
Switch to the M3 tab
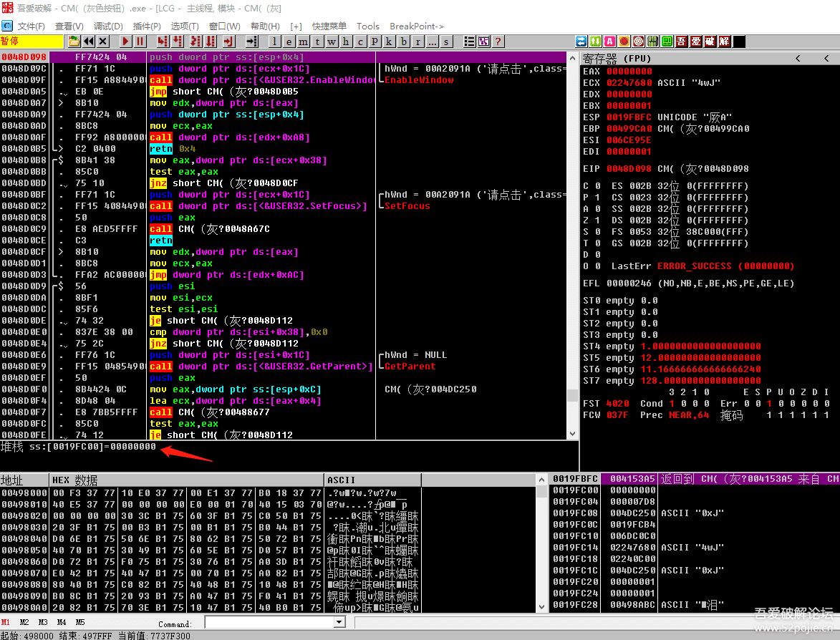(x=43, y=622)
